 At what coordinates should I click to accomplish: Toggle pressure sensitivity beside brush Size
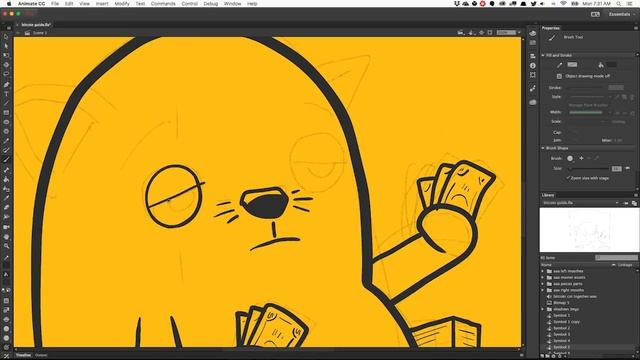coord(627,168)
